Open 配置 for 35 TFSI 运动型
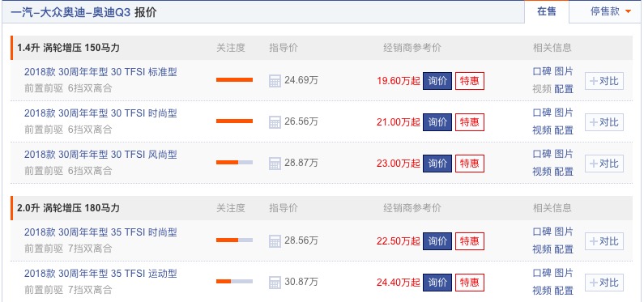644x302 pixels. tap(564, 291)
